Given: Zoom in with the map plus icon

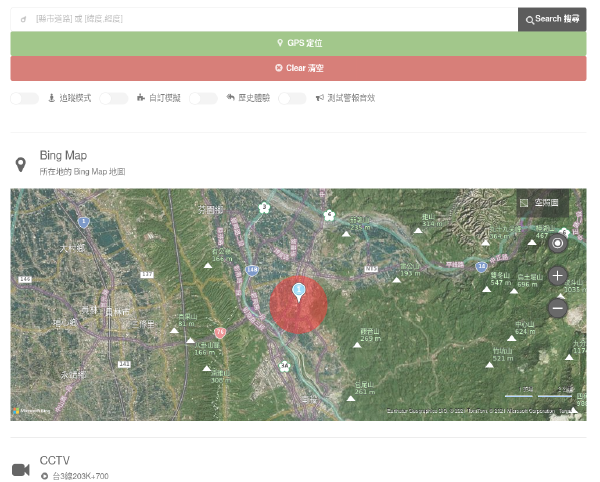Looking at the screenshot, I should pos(558,276).
